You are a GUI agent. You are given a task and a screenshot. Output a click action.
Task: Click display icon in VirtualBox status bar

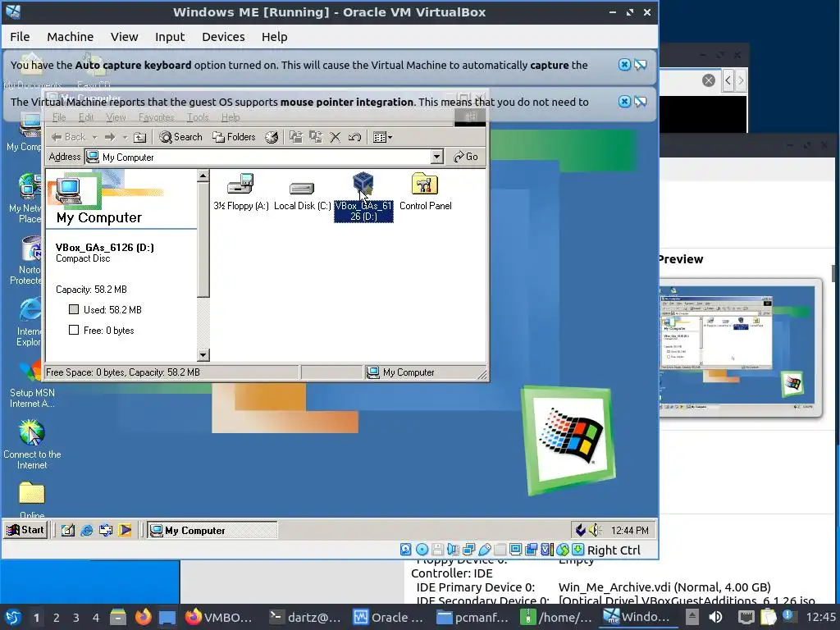[515, 550]
